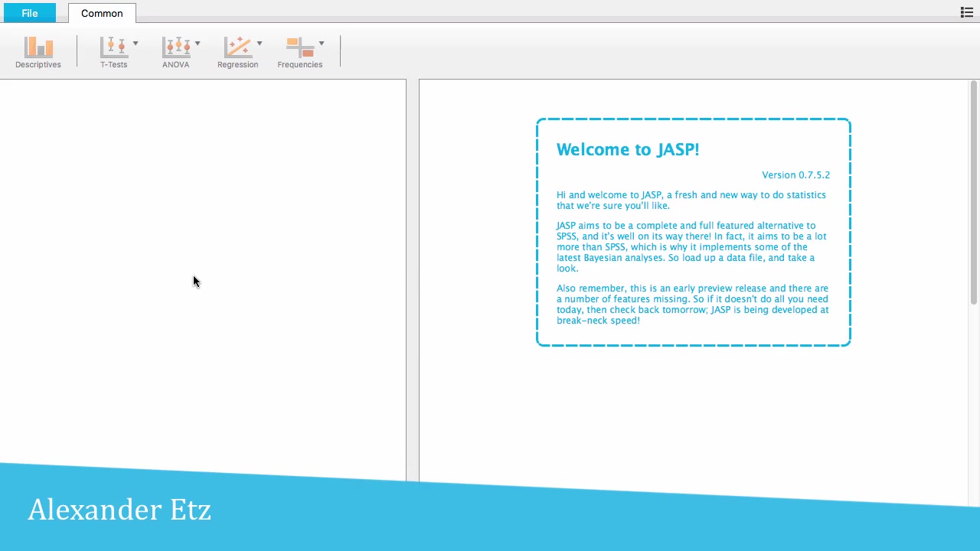
Task: Open the T-Tests menu icon
Action: [x=113, y=47]
